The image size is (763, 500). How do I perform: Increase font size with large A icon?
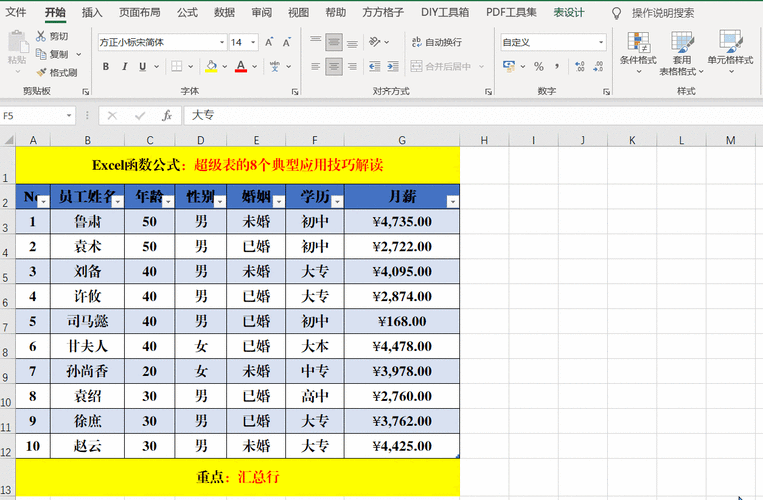click(269, 42)
